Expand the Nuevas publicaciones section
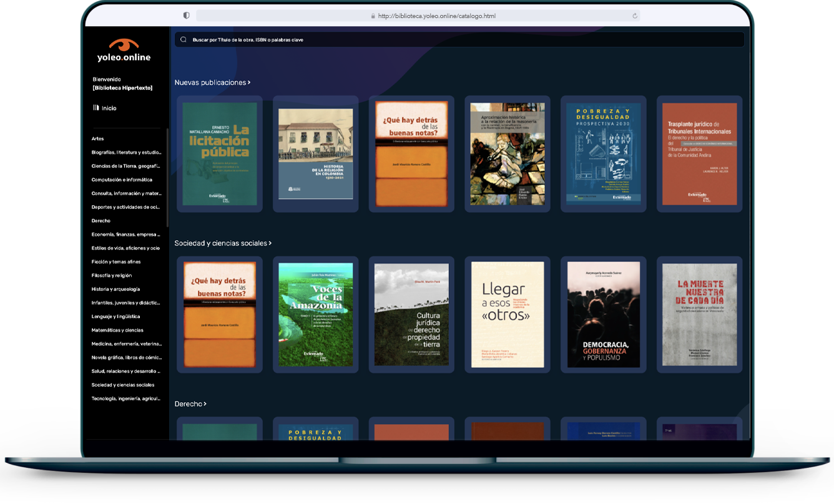The image size is (834, 504). tap(249, 82)
